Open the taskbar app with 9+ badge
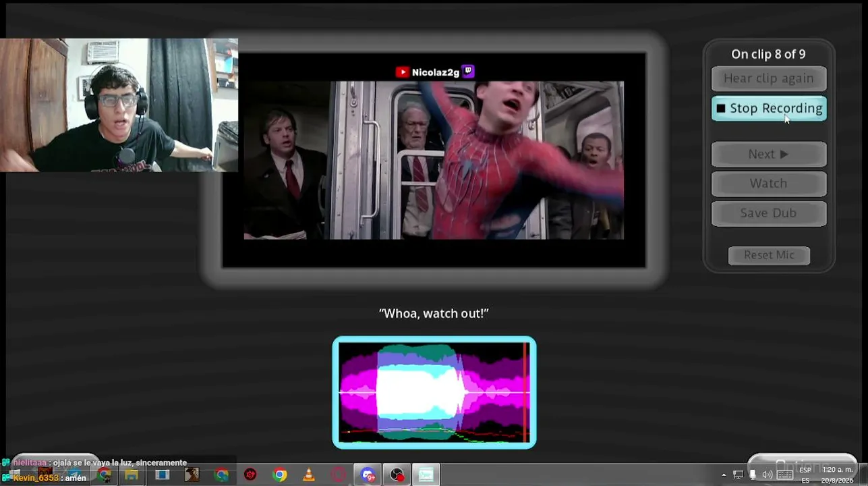Viewport: 868px width, 486px height. tap(368, 475)
